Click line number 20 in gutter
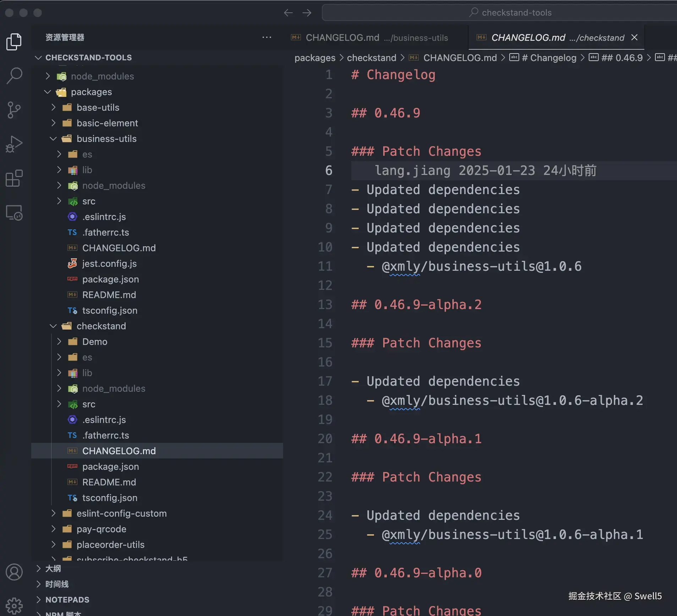677x616 pixels. (x=325, y=439)
